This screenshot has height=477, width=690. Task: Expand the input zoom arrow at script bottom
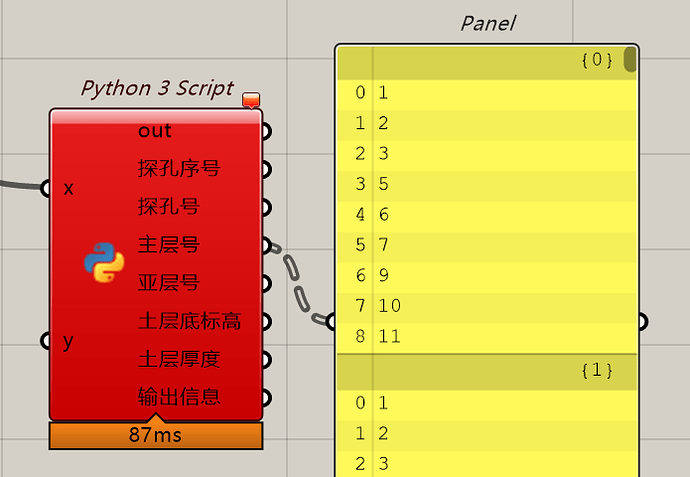click(x=155, y=416)
